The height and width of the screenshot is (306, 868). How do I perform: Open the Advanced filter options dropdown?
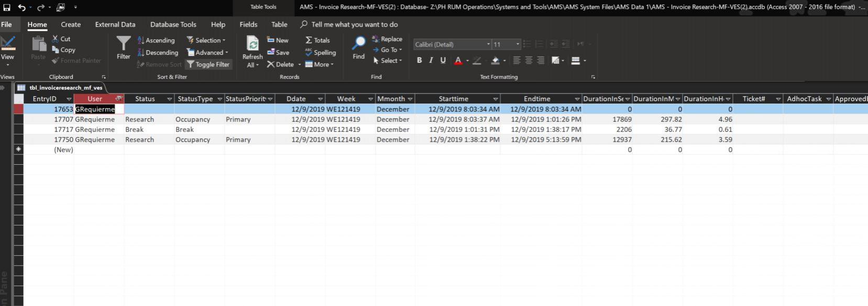(207, 52)
